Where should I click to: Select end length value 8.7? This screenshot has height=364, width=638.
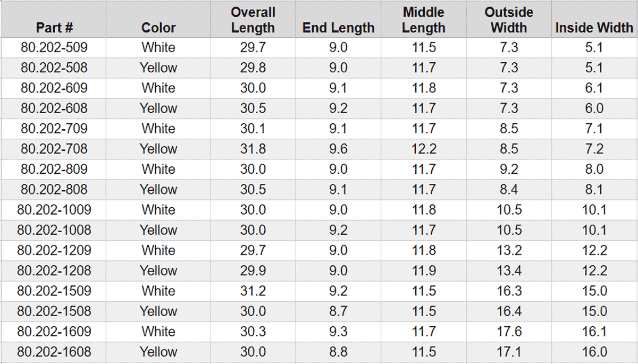339,311
